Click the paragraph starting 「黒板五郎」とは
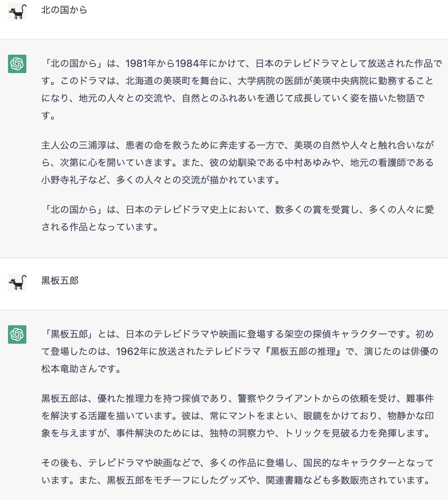 pos(240,351)
